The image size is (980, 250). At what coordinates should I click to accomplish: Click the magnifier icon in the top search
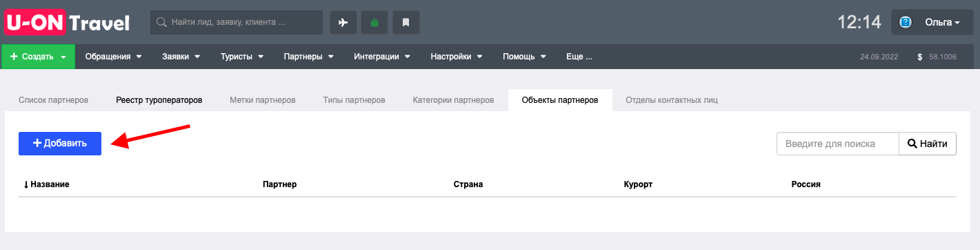[x=161, y=22]
